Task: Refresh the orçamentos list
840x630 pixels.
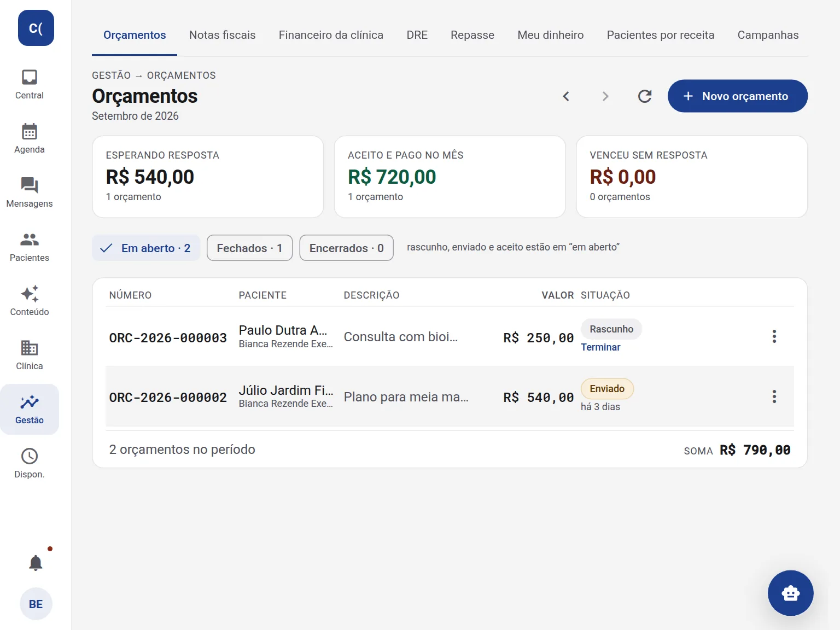Action: (645, 96)
